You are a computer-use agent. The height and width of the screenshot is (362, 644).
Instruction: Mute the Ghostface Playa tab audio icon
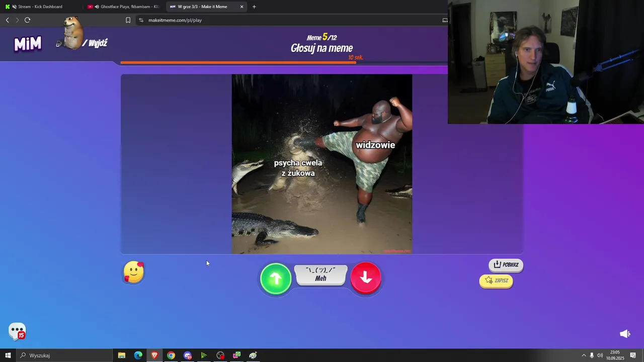97,7
